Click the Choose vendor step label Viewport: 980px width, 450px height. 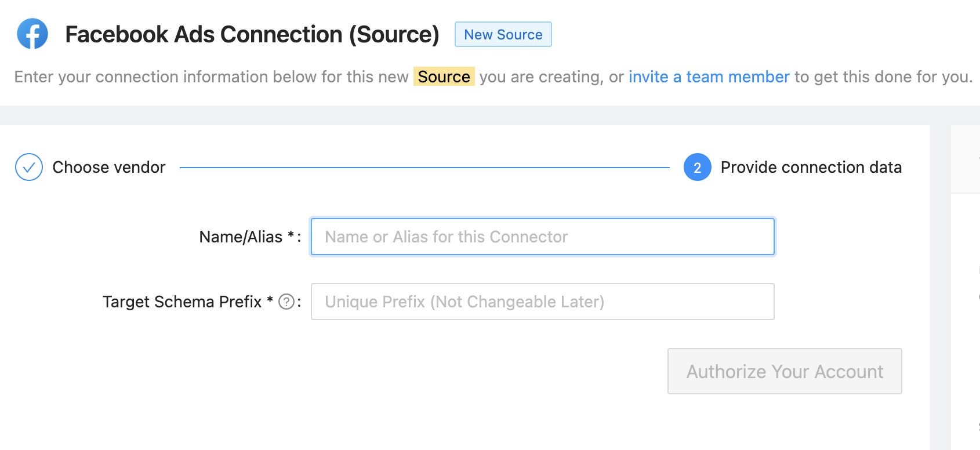click(108, 167)
